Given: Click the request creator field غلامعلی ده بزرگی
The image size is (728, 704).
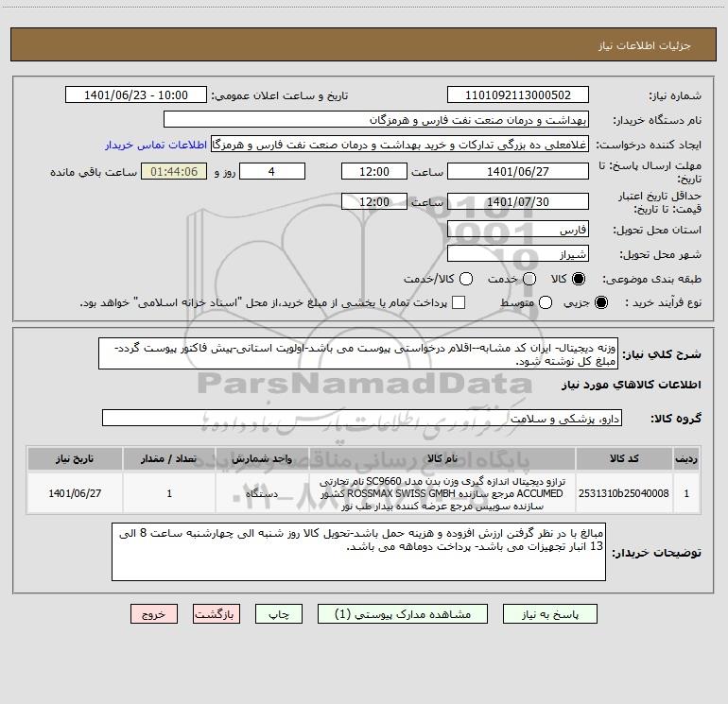Looking at the screenshot, I should click(400, 145).
